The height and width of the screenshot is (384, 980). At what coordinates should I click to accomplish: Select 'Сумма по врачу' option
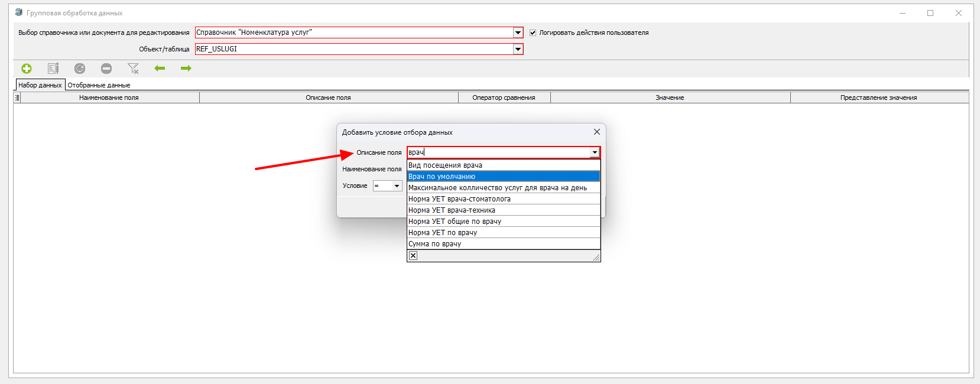tap(504, 244)
